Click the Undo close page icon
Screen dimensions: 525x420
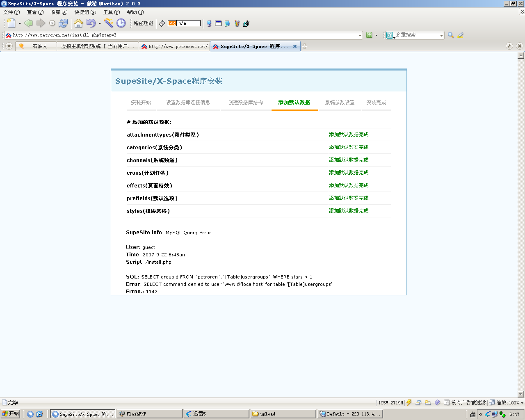[91, 23]
